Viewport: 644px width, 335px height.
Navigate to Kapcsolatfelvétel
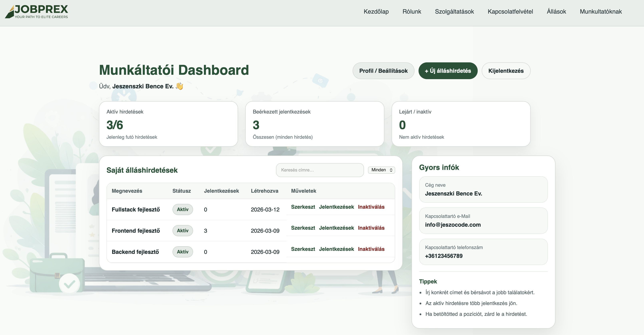click(x=510, y=12)
